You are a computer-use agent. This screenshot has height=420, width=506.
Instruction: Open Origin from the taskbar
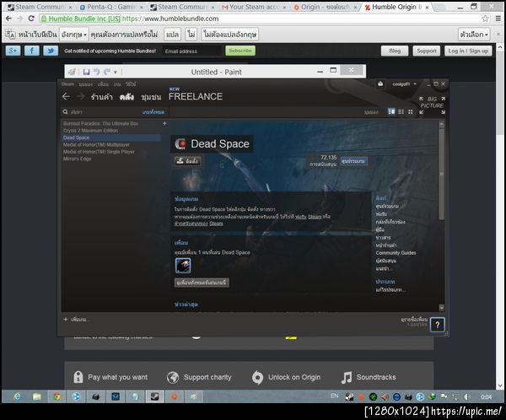click(175, 396)
